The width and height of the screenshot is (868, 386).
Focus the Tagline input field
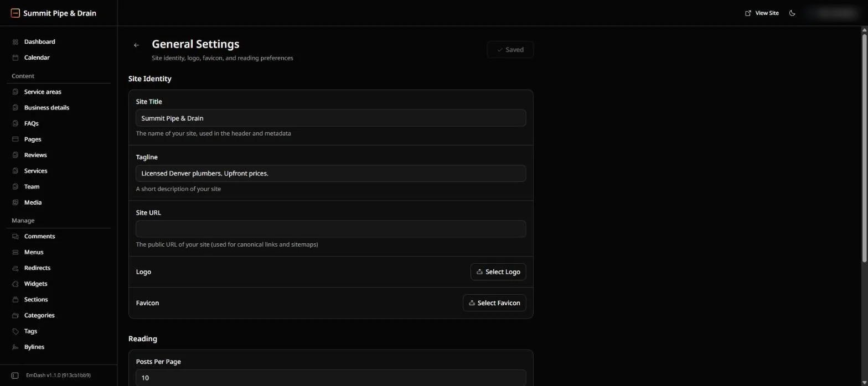pyautogui.click(x=330, y=174)
